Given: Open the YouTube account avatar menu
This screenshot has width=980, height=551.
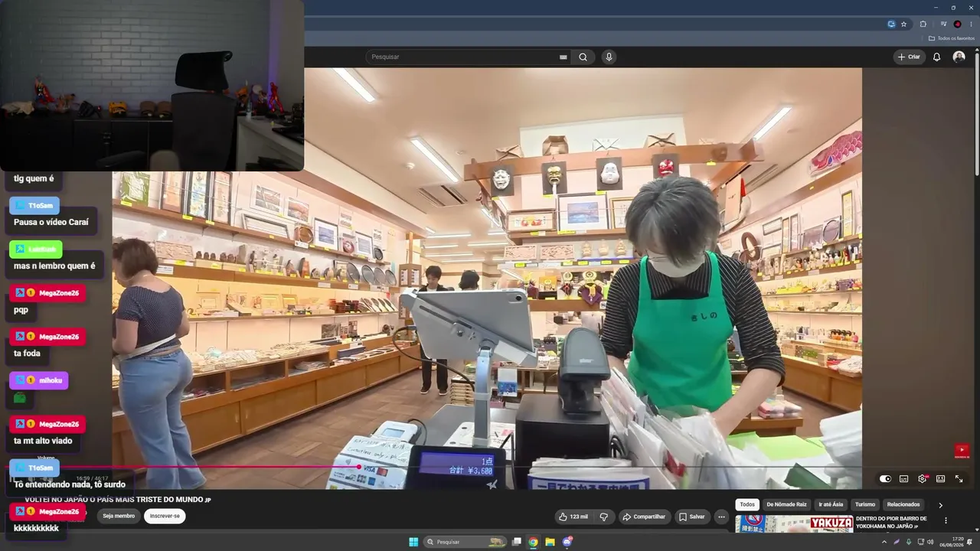Looking at the screenshot, I should click(x=959, y=57).
